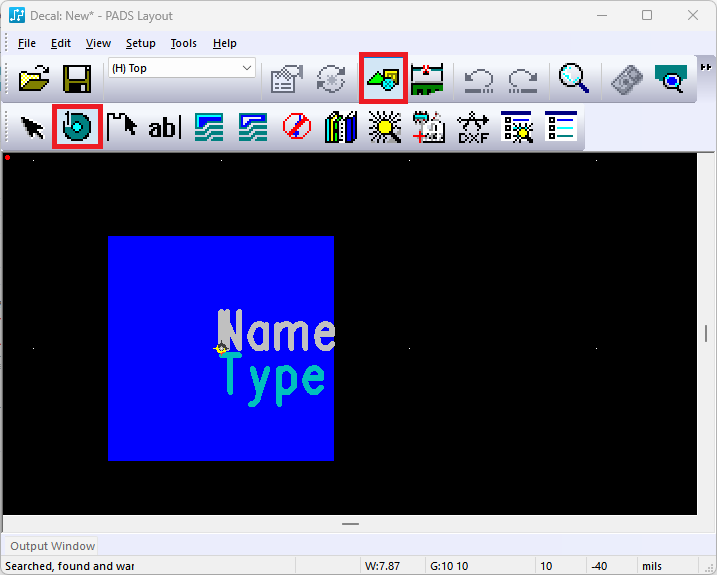Switch to the Output Window tab

point(53,546)
